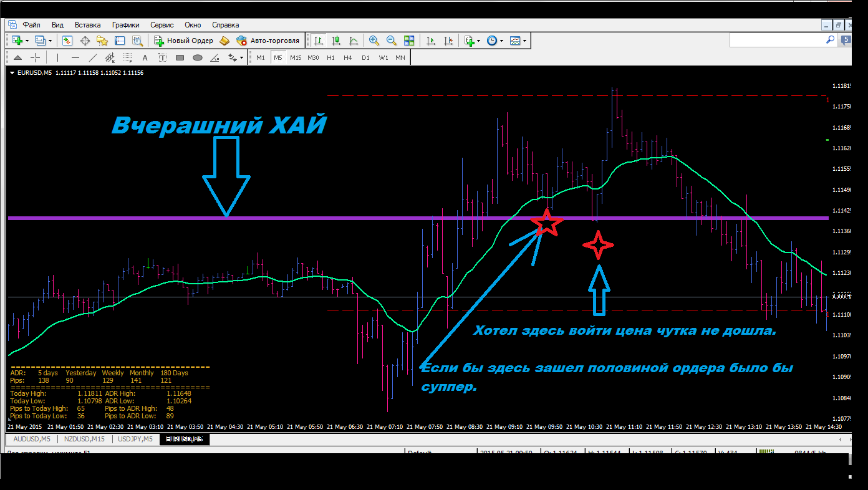The image size is (868, 490).
Task: Open the Графики menu
Action: point(126,25)
